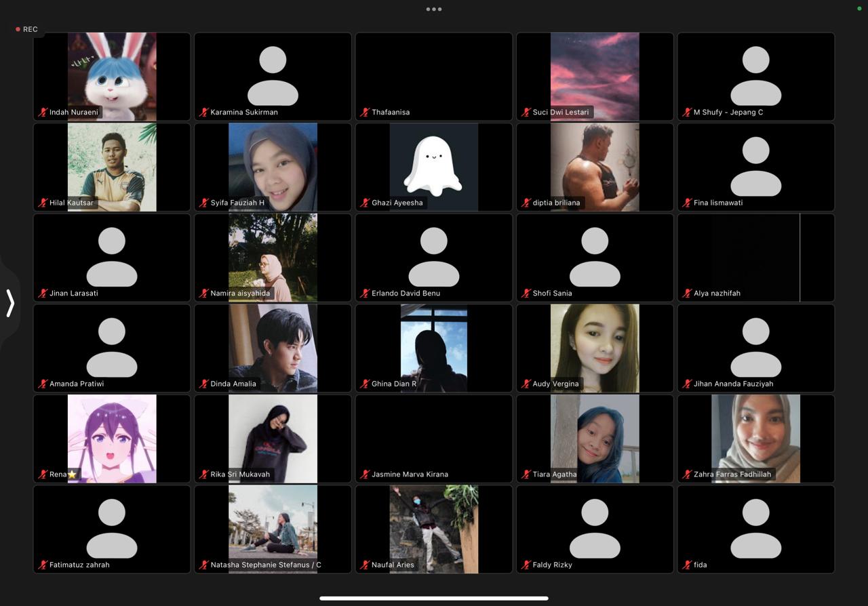Click the Alya nazhifah name label
Screen dimensions: 868x606
pos(717,294)
